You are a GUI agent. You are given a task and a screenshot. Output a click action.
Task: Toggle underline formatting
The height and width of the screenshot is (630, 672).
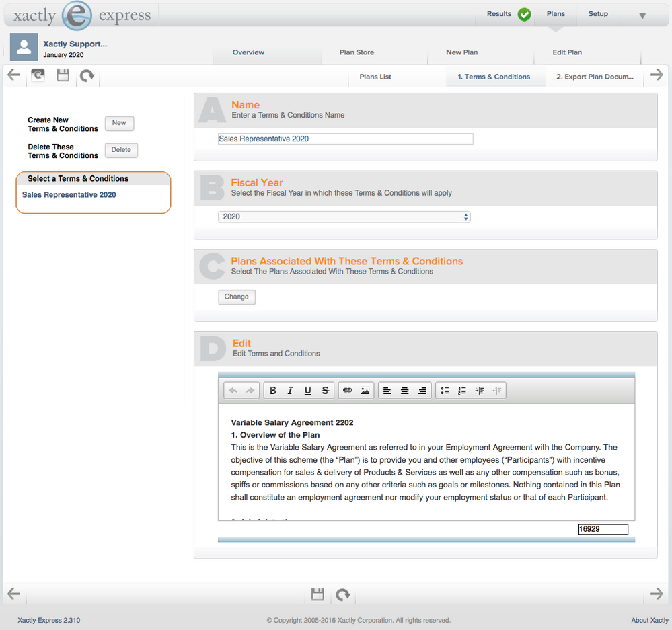pos(307,391)
